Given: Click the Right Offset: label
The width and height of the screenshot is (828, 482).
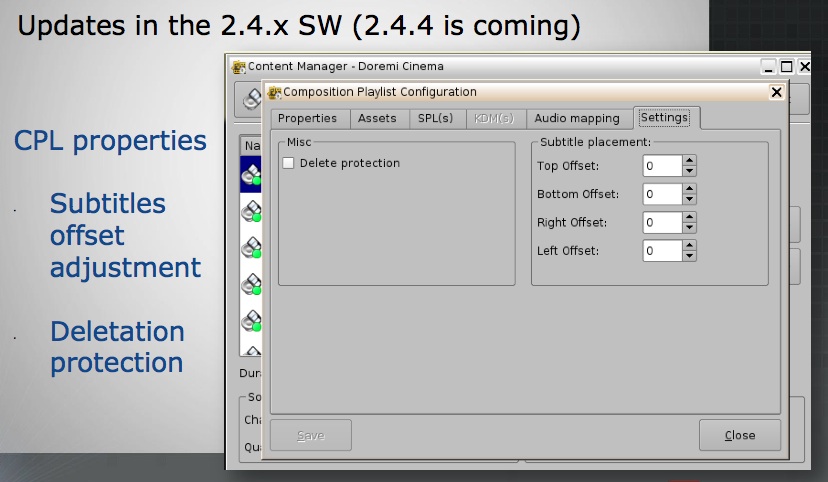Looking at the screenshot, I should coord(572,223).
